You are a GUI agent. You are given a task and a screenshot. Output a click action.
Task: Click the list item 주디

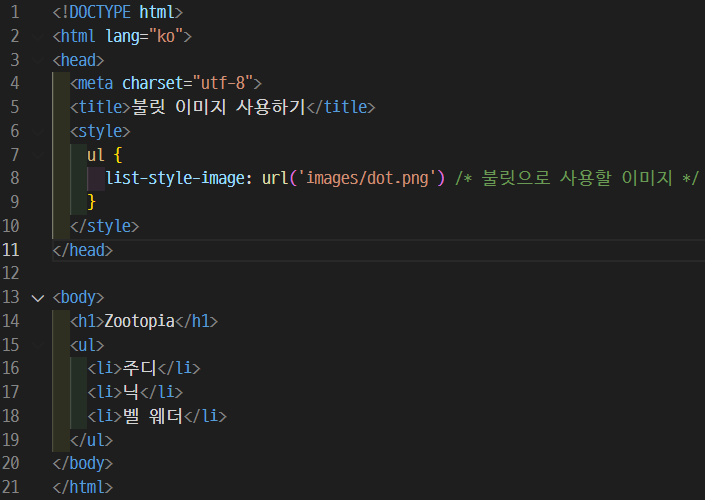point(139,368)
